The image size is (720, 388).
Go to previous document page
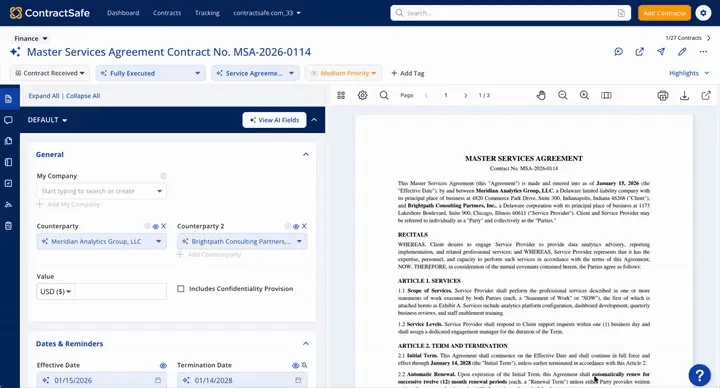tap(426, 96)
